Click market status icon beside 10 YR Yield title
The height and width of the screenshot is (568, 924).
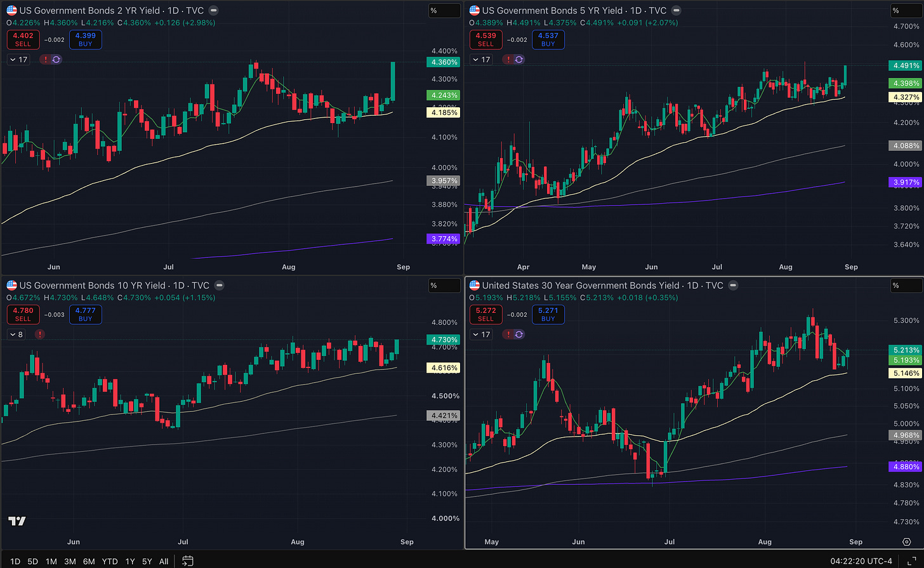click(x=219, y=286)
